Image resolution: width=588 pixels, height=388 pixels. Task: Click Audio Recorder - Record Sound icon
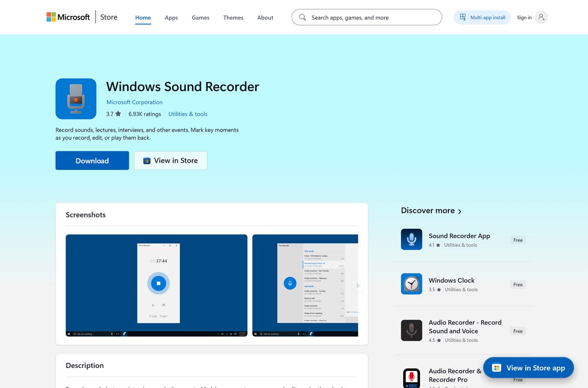tap(412, 331)
